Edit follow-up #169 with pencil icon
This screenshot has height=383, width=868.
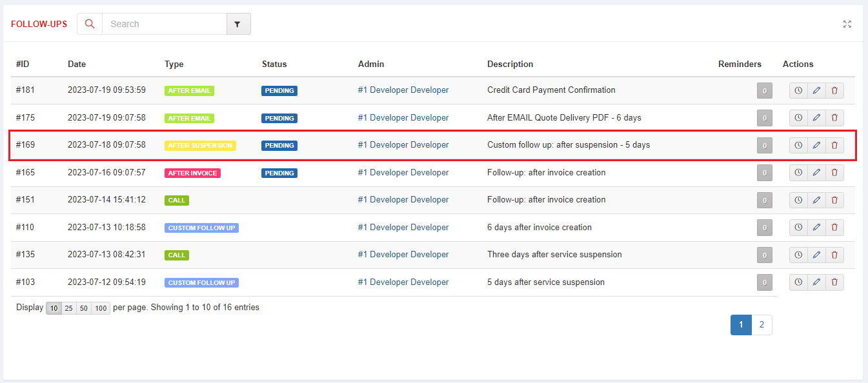tap(816, 146)
